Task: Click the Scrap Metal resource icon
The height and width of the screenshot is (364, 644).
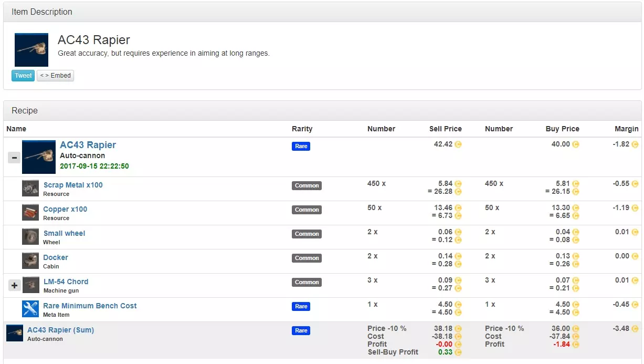Action: pos(30,189)
